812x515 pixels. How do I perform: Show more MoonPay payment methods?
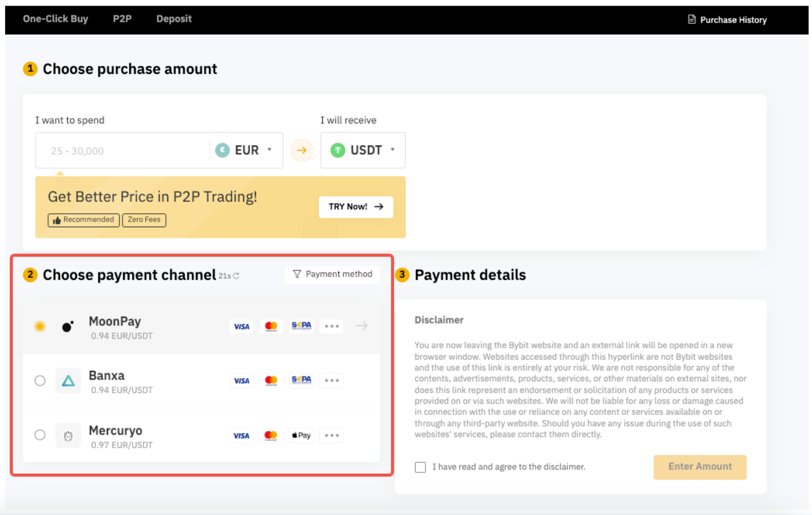(x=331, y=326)
